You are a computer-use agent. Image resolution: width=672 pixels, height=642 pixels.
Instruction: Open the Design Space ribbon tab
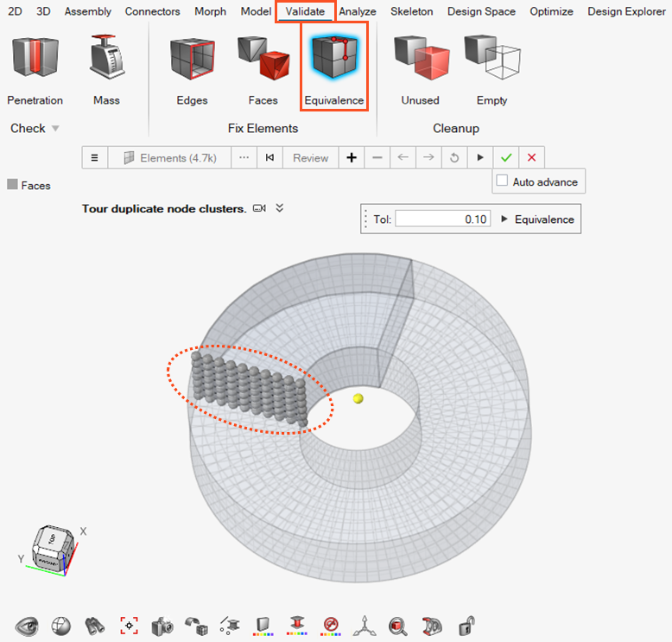click(x=481, y=11)
